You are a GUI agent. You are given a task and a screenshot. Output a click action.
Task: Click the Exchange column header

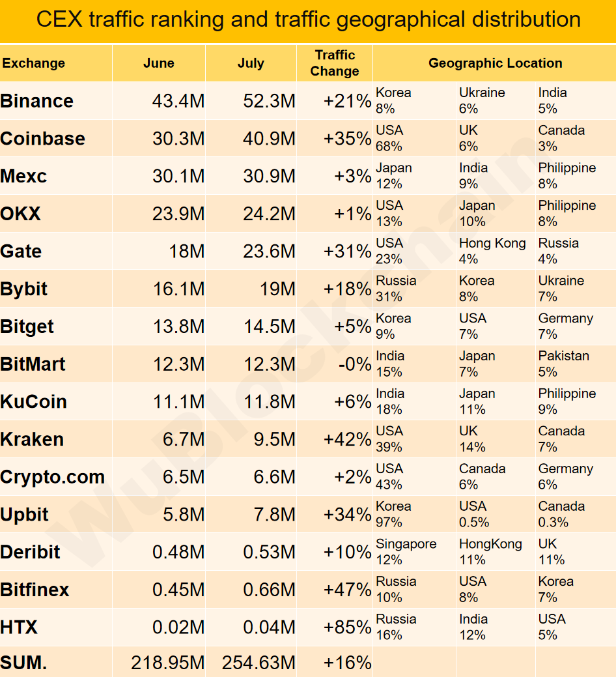click(x=34, y=63)
